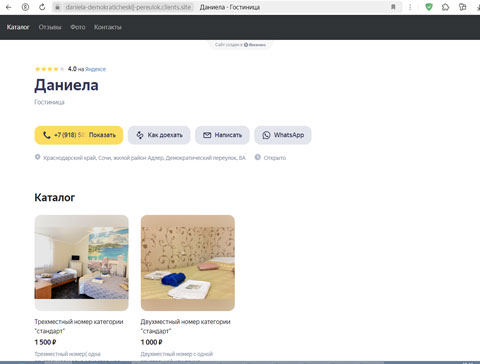The height and width of the screenshot is (364, 480).
Task: Click the Двухместный номер категории title
Action: click(185, 326)
